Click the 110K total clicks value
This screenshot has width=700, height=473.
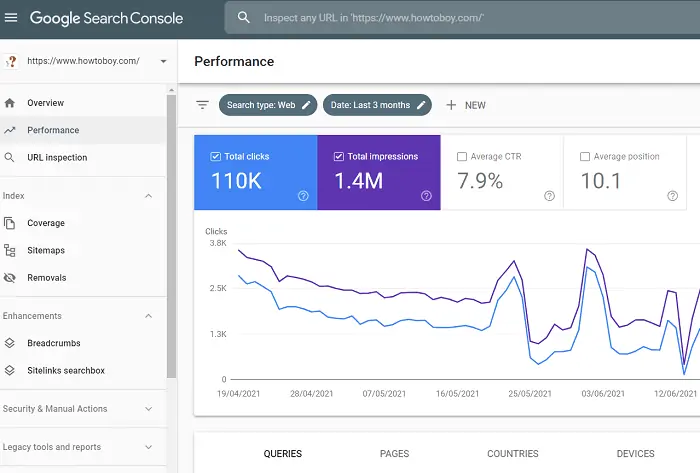(236, 181)
